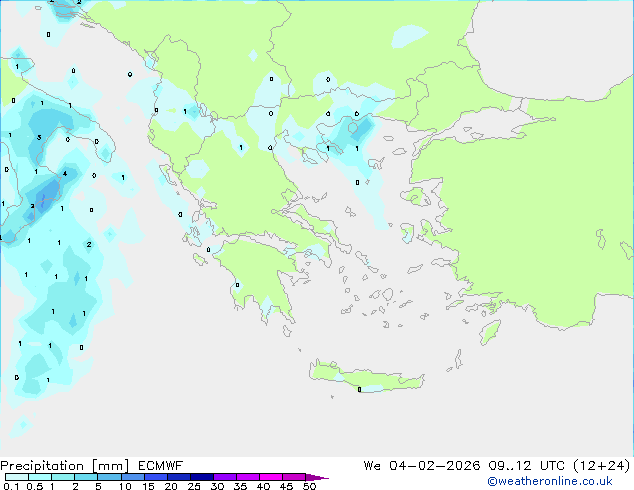
Task: Select the 1–2 mm legend color swatch
Action: tap(63, 477)
